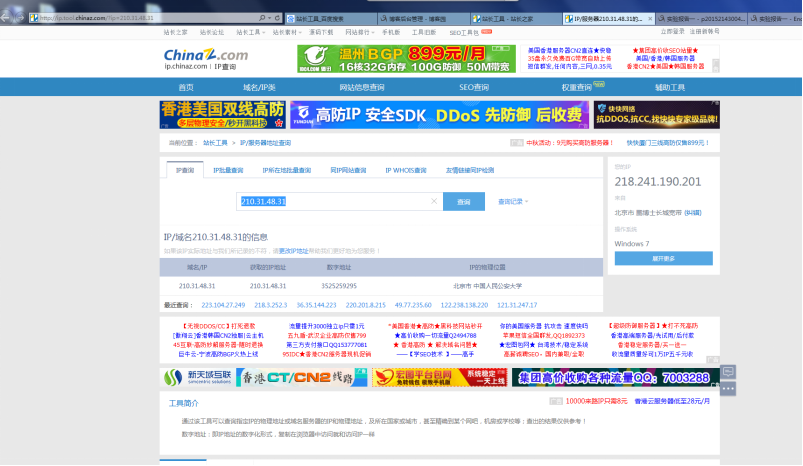Click the 新天域互联 banner ad
Viewport: 803px width, 466px height.
coord(197,377)
